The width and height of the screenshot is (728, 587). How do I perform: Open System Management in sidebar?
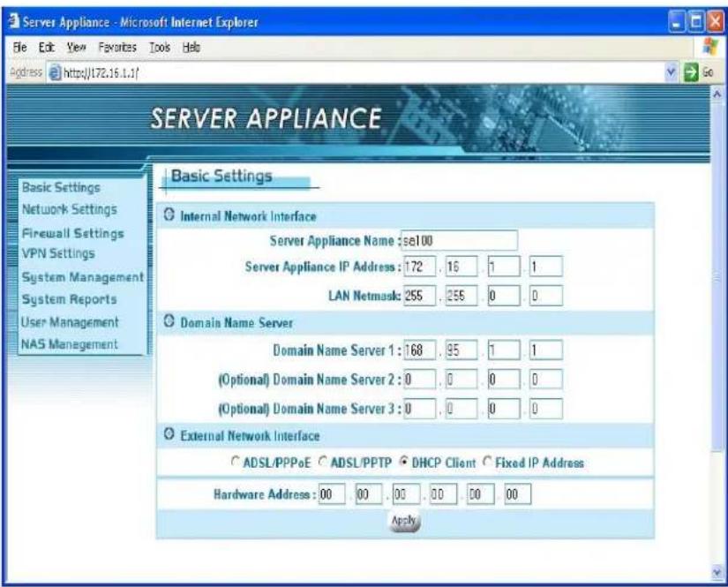[x=83, y=277]
